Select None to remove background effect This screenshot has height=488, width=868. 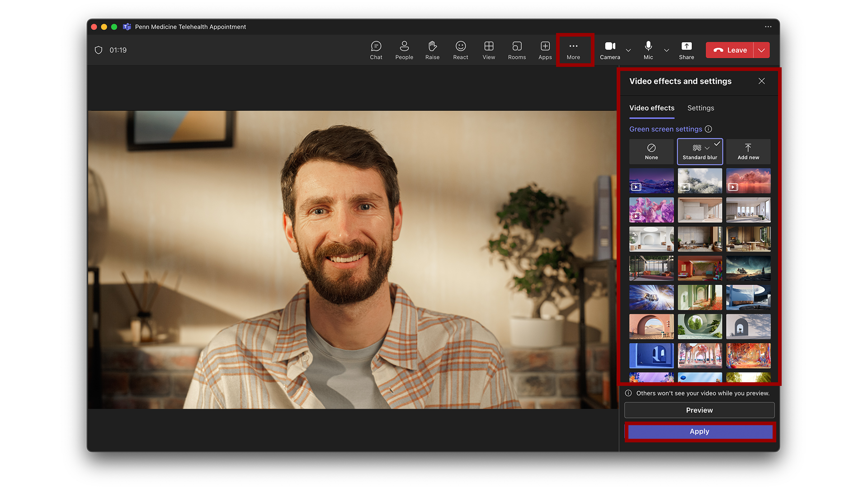651,151
